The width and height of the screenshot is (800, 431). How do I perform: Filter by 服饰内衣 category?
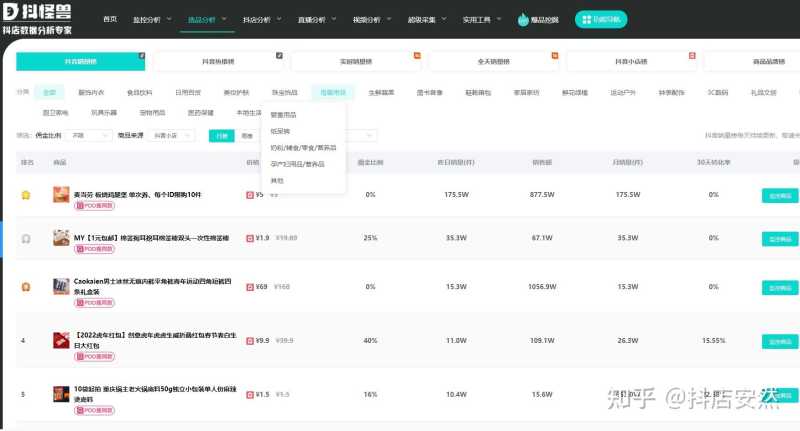click(91, 92)
